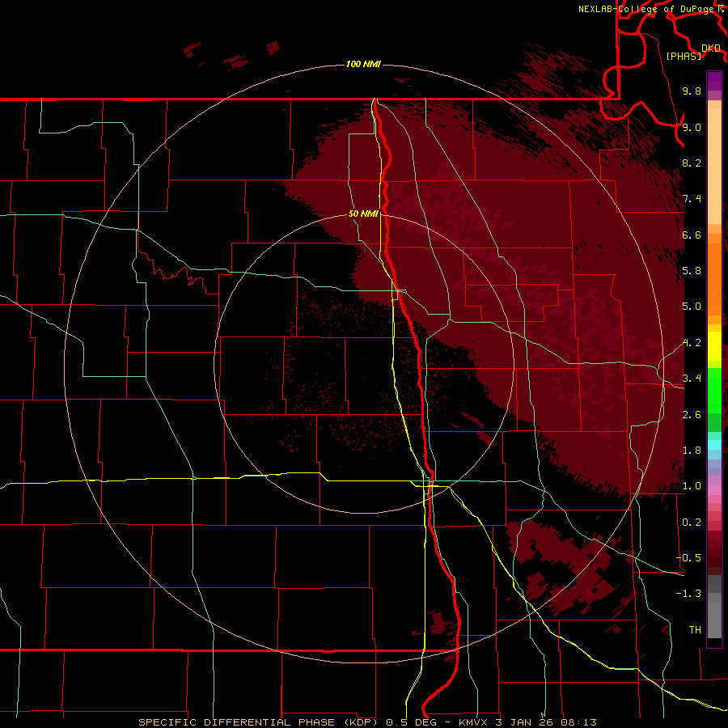This screenshot has width=728, height=728.
Task: Pick the cyan band on the color scale
Action: [714, 445]
